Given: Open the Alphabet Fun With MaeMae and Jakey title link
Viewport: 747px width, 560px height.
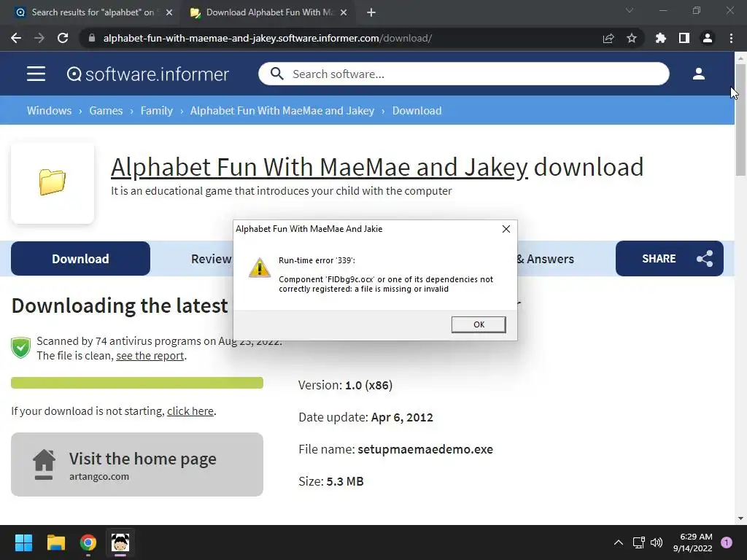Looking at the screenshot, I should click(320, 167).
